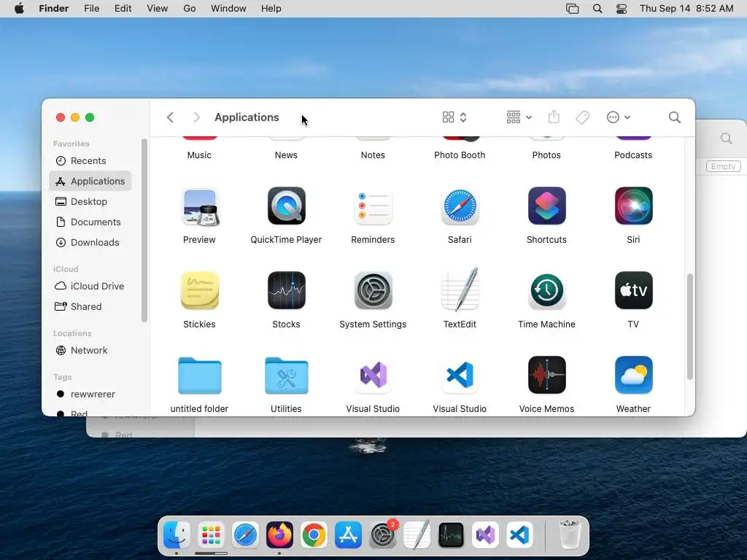Select the blue Visual Studio Code icon in Finder
The image size is (747, 560).
coord(460,376)
